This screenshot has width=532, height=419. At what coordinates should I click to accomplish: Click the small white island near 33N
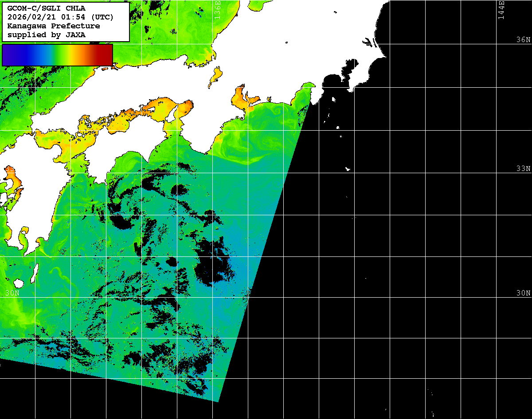pyautogui.click(x=348, y=169)
